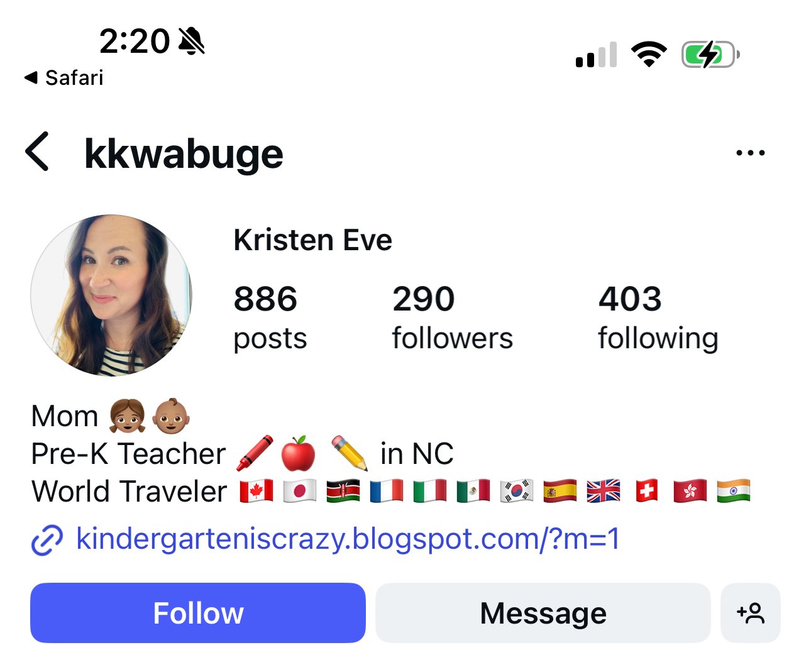Follow Kristen Eve's profile
Screen dimensions: 811x672
[x=198, y=613]
